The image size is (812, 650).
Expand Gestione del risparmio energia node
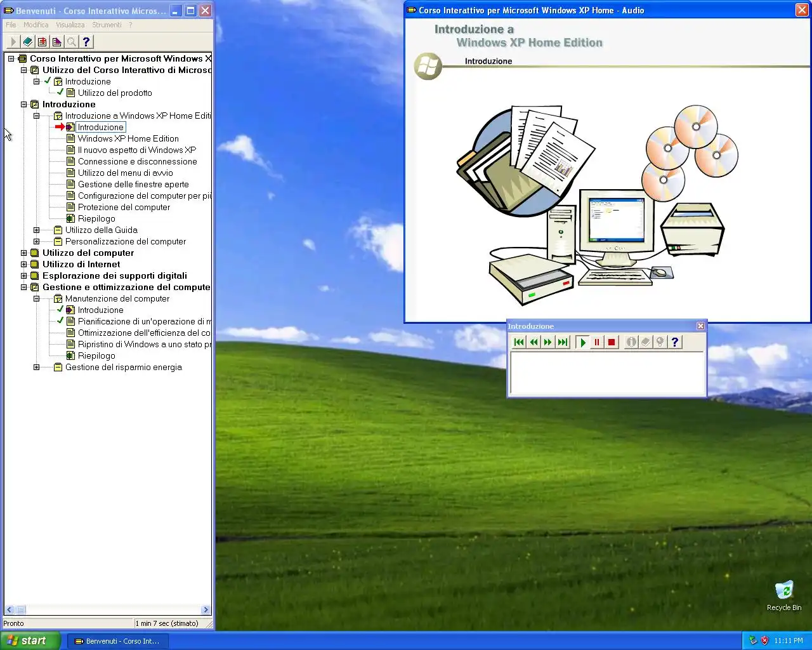tap(36, 367)
